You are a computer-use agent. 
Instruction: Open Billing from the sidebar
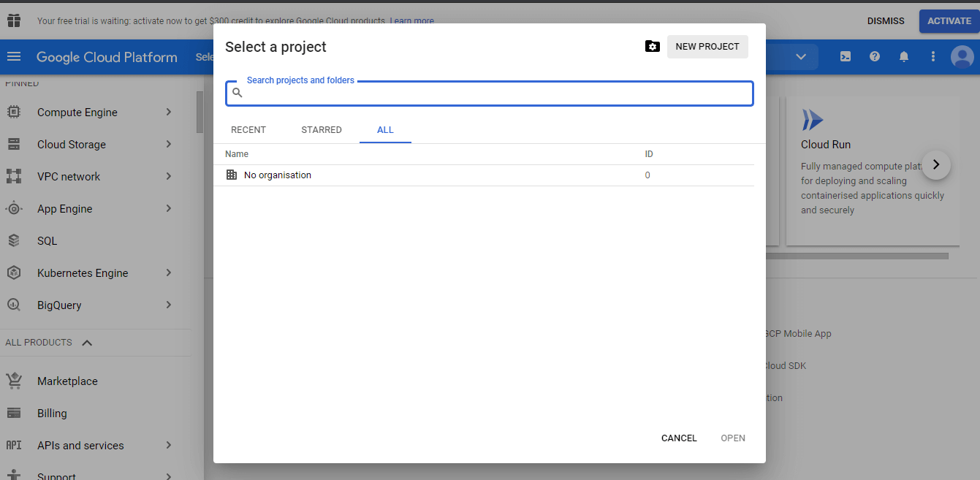(x=52, y=413)
